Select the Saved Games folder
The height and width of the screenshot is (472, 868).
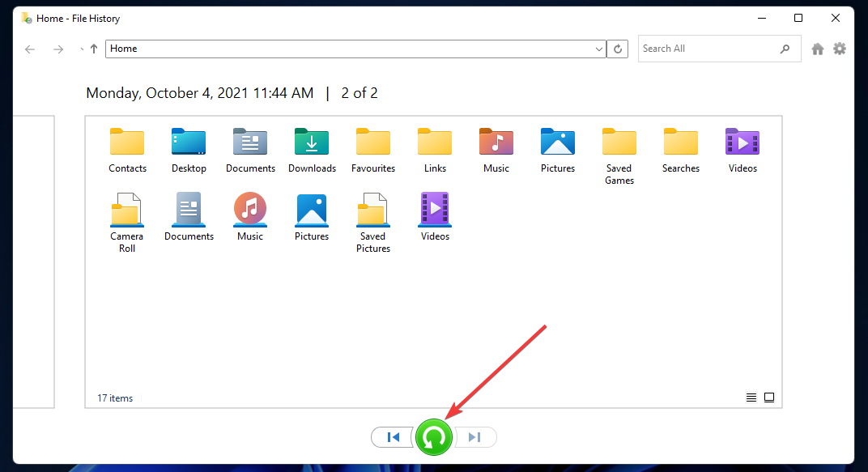coord(619,156)
